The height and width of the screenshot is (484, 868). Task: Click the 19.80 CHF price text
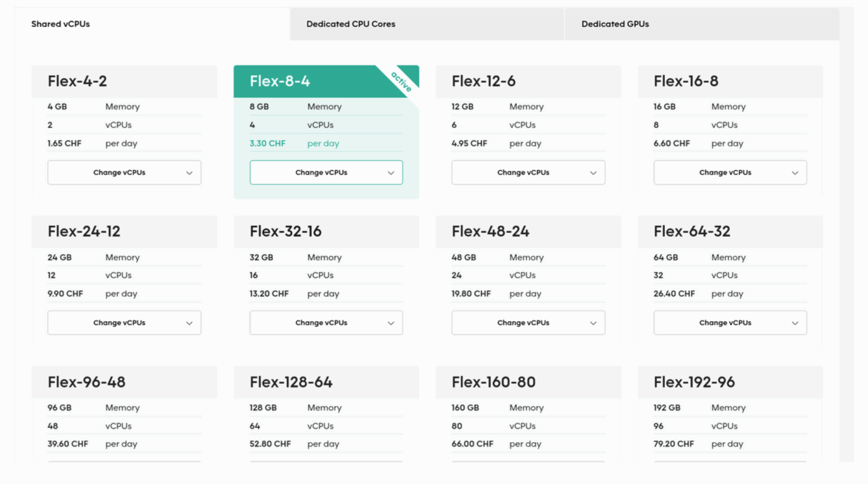coord(471,294)
